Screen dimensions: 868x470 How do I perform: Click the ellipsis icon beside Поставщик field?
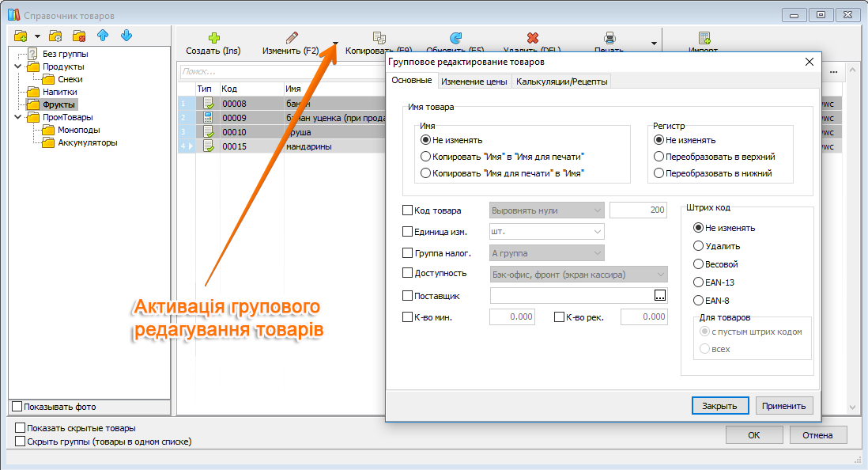click(660, 296)
